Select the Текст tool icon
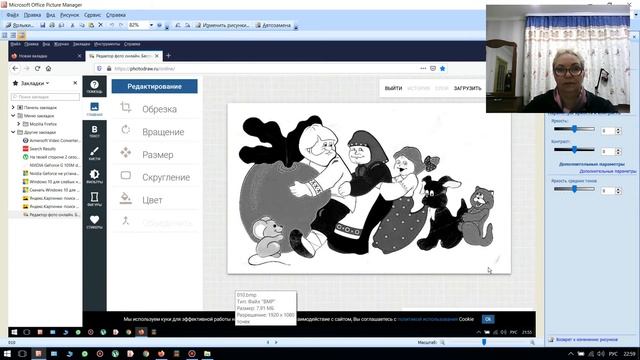Image resolution: width=640 pixels, height=360 pixels. (94, 131)
